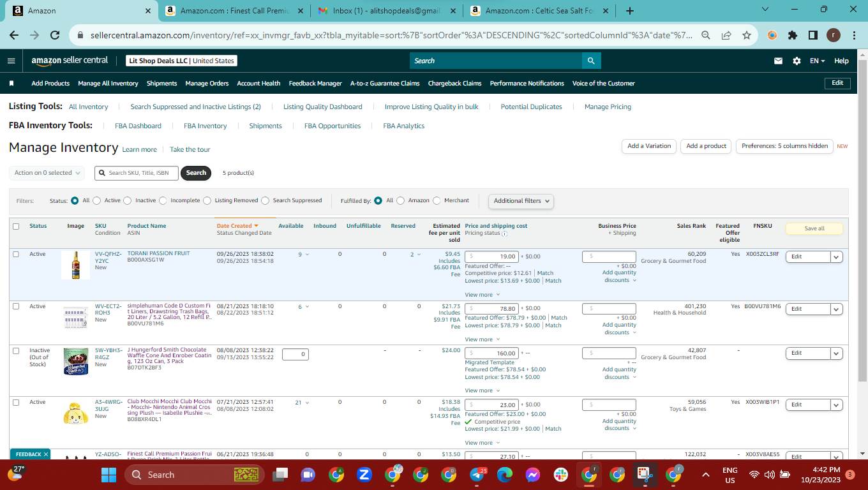Screen dimensions: 868x490
Task: Tick the select-all checkbox in table header
Action: coord(16,226)
